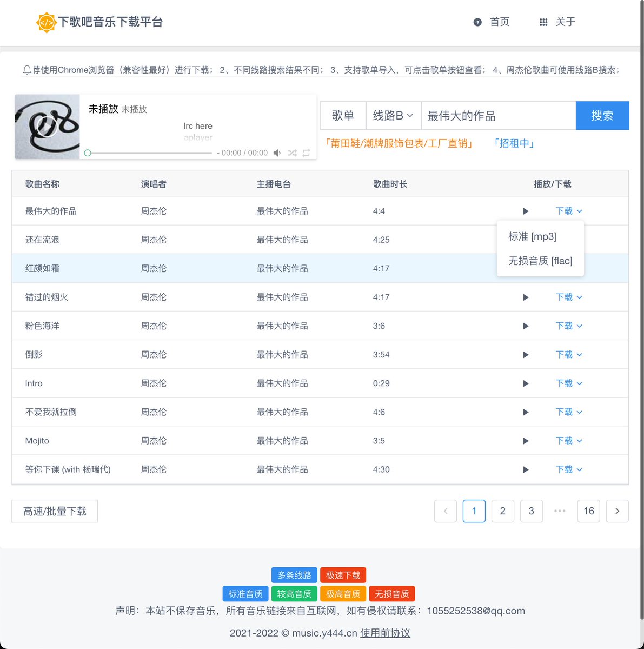
Task: Play the song 还在流浪 using its play triangle
Action: tap(525, 240)
